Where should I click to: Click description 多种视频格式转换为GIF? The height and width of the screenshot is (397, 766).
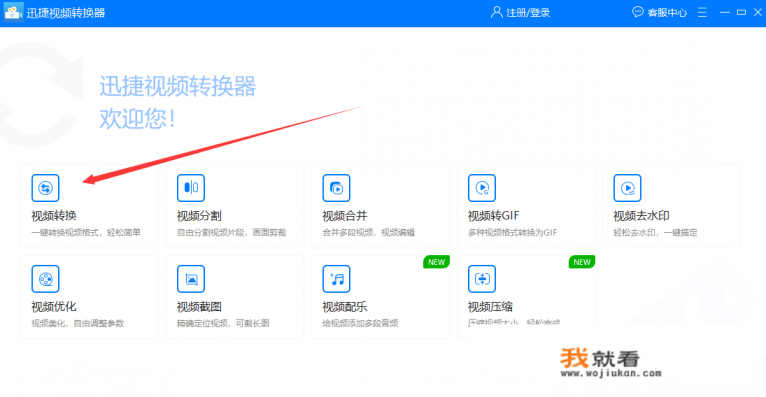[x=512, y=232]
